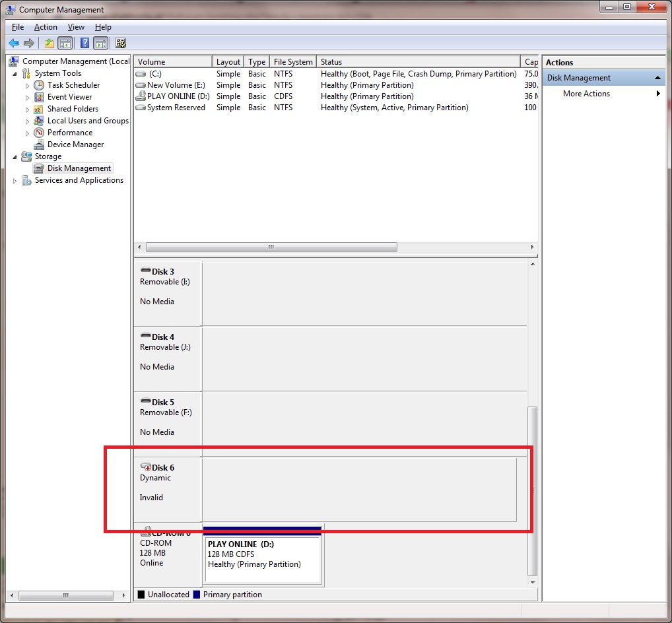Screen dimensions: 672x623
Task: Click the Back arrow toolbar icon
Action: point(14,43)
